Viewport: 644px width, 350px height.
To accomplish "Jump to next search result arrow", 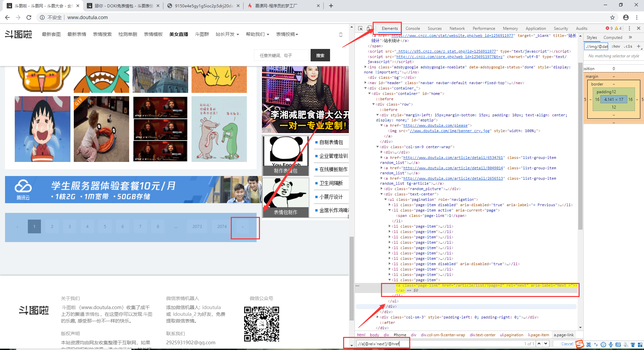I will point(546,344).
